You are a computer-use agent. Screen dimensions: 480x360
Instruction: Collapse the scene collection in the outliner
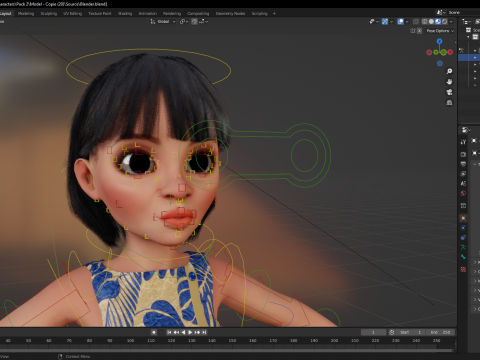(468, 37)
